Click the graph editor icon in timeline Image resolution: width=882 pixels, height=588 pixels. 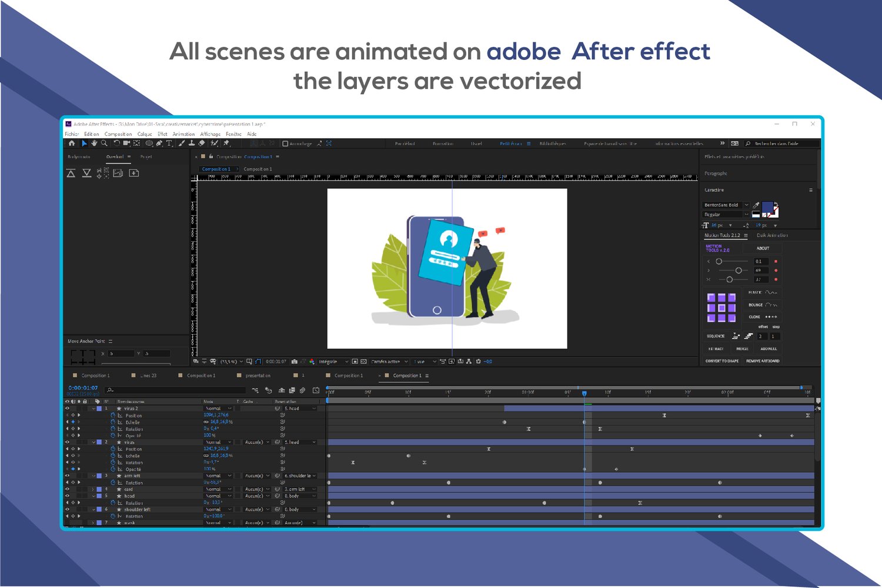pos(316,390)
